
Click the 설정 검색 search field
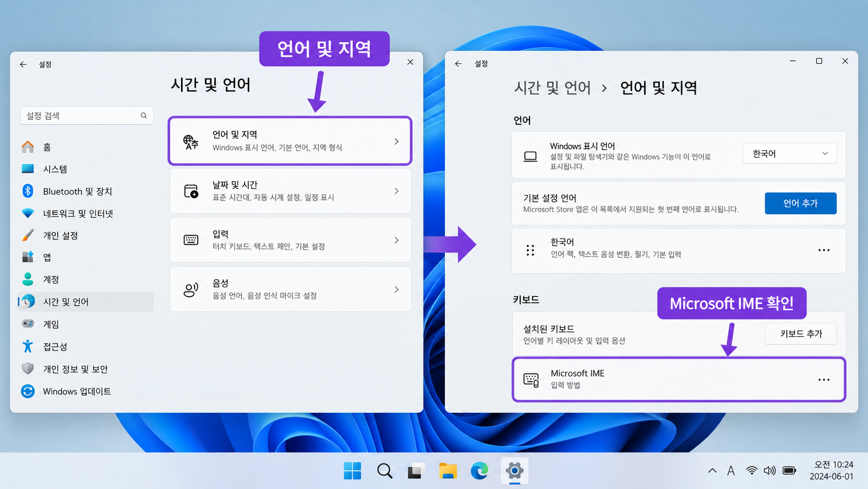tap(87, 115)
